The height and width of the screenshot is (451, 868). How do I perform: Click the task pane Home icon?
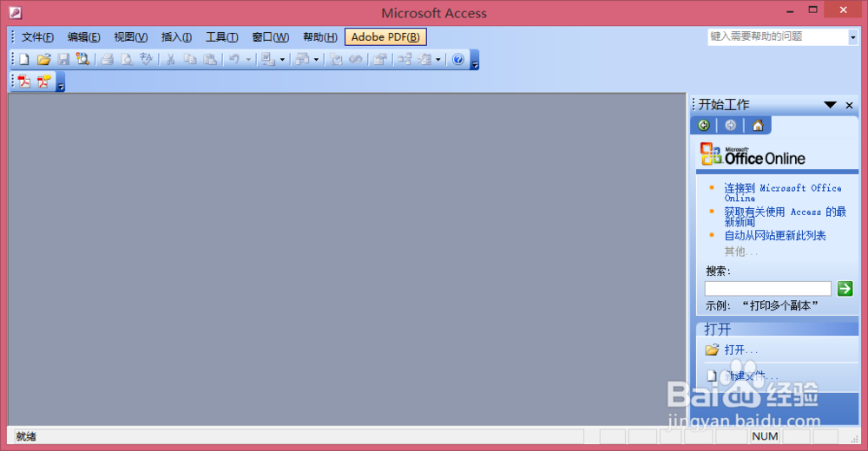tap(758, 126)
